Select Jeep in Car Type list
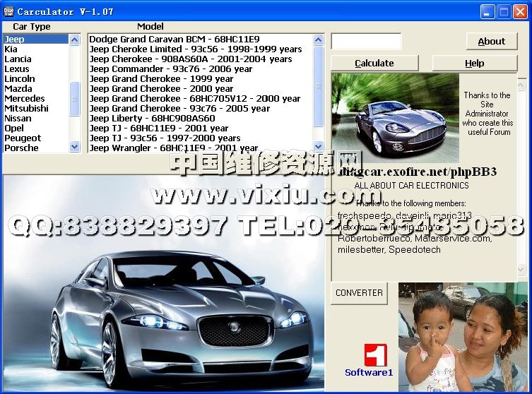Screen dimensions: 532x394 pyautogui.click(x=15, y=40)
